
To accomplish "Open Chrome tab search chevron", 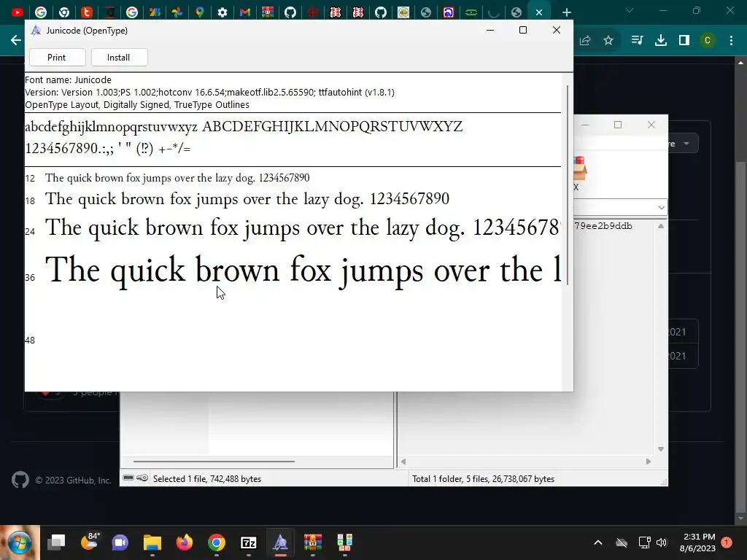I will click(x=630, y=10).
